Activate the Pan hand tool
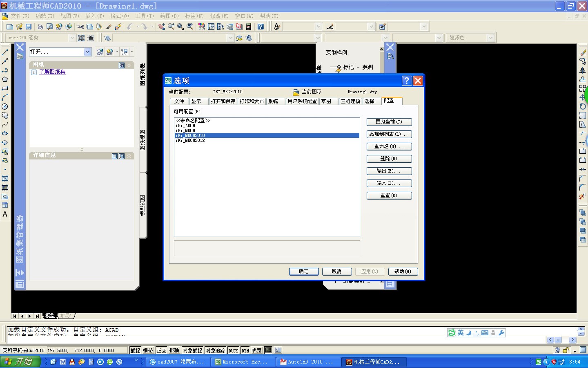The height and width of the screenshot is (368, 588). [x=162, y=27]
